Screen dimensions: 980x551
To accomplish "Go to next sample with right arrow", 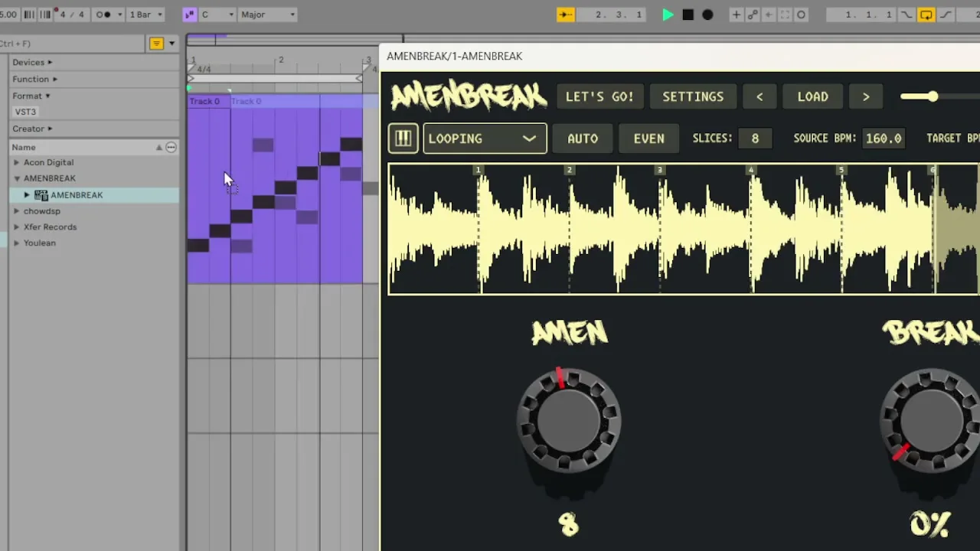I will (866, 96).
